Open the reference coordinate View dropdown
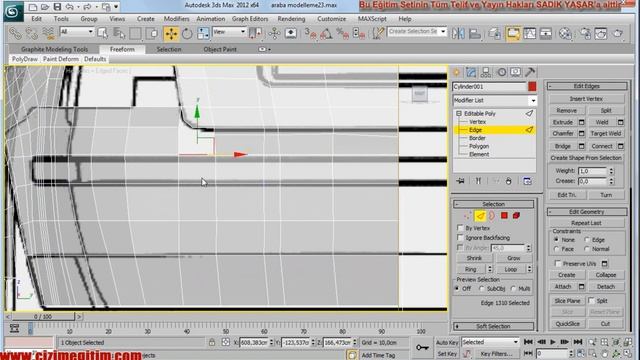This screenshot has width=640, height=360. 229,31
